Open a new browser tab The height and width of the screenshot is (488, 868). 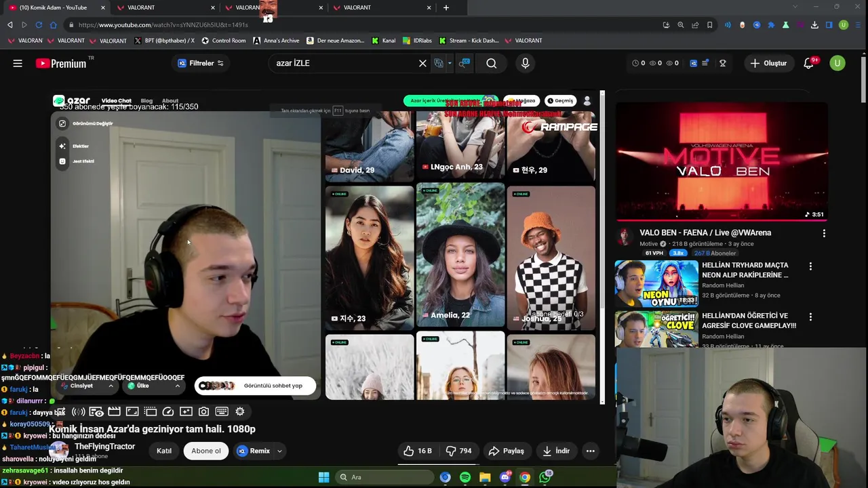pyautogui.click(x=446, y=7)
